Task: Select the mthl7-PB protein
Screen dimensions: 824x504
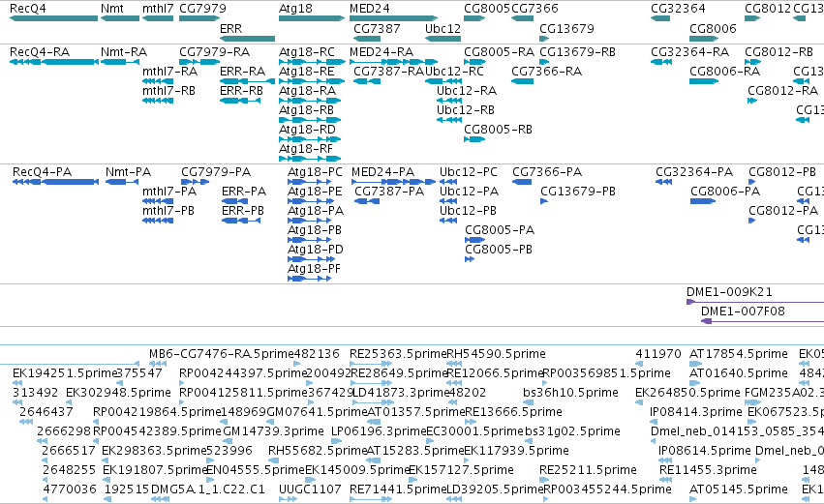Action: click(x=158, y=221)
